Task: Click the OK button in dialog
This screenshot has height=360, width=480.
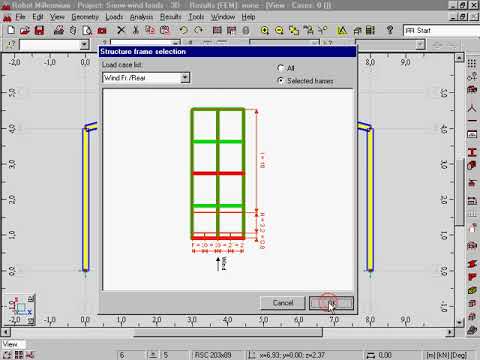Action: click(331, 303)
